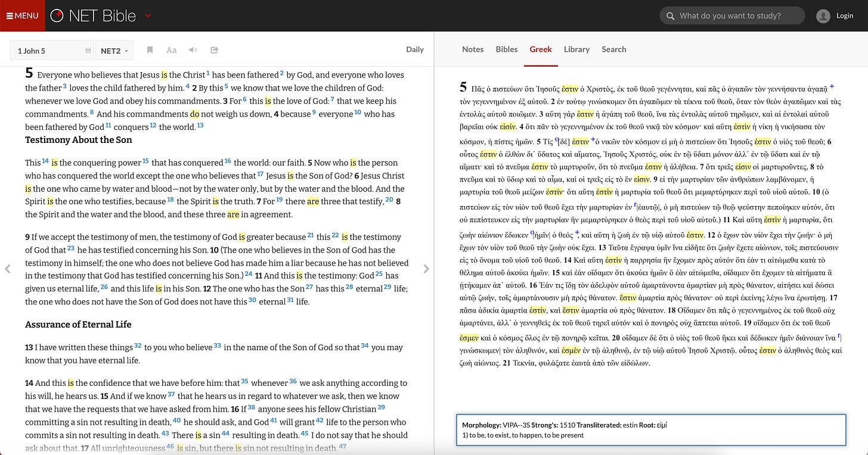868x455 pixels.
Task: Open footnote 34 after 'Son of God so that'
Action: coord(365,345)
